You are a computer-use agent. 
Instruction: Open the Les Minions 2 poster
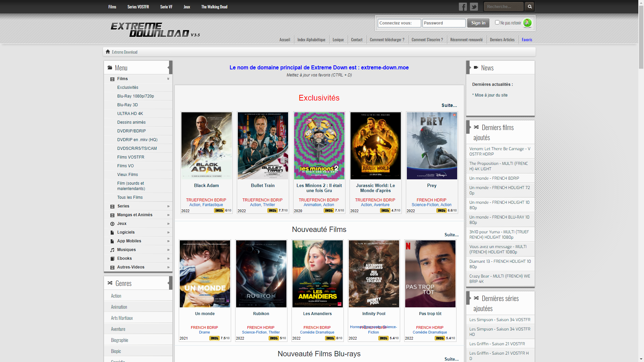point(319,146)
